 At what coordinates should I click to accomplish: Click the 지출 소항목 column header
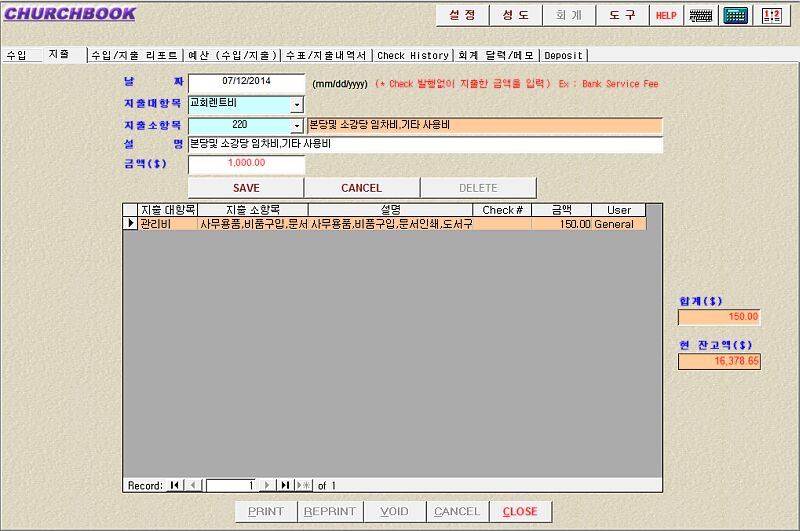click(253, 210)
